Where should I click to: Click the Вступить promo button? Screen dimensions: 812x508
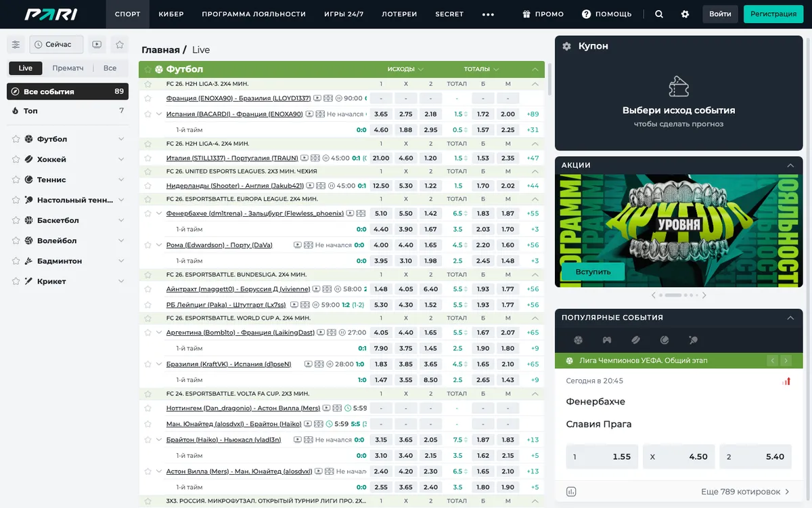coord(593,272)
